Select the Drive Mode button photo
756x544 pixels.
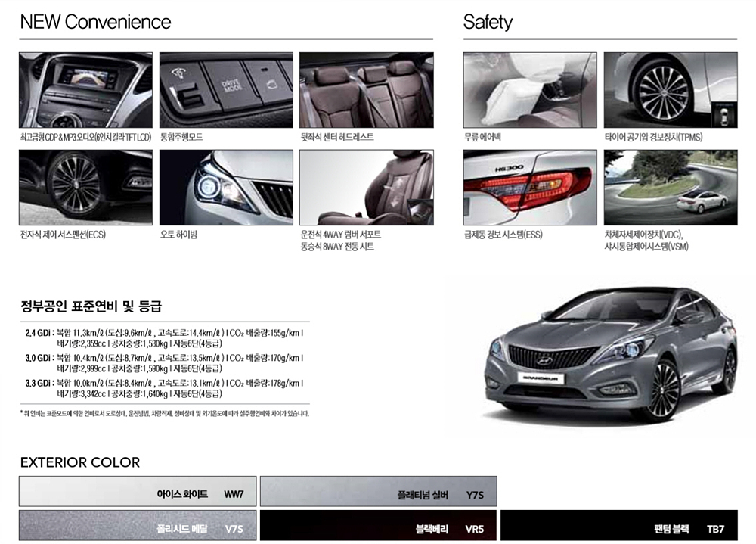pos(226,90)
